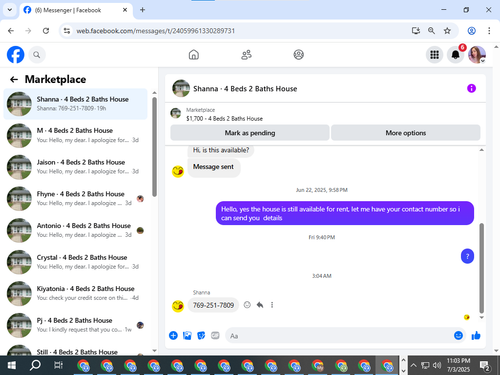Screen dimensions: 500x375
Task: Open more options for 769-251-7809 message
Action: click(272, 305)
